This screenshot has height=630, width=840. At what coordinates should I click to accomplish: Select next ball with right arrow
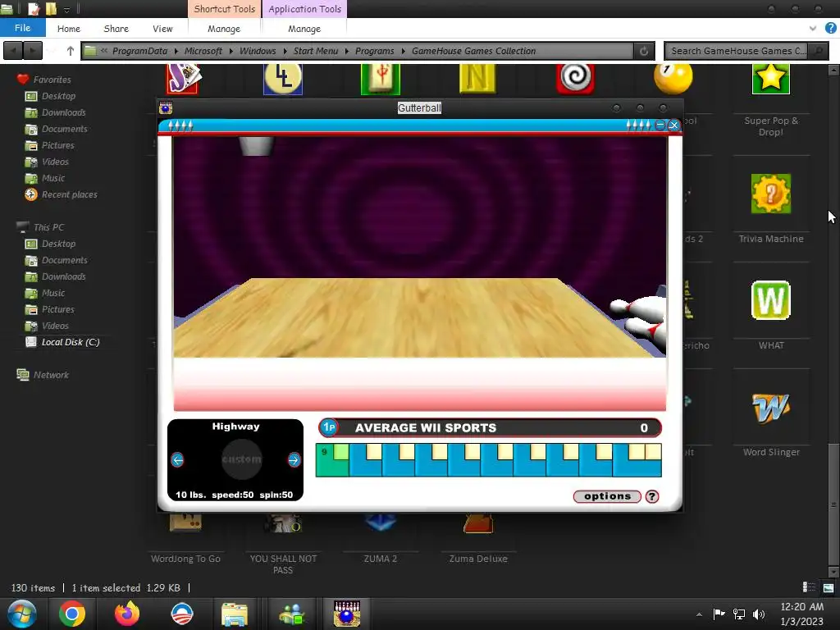point(294,459)
